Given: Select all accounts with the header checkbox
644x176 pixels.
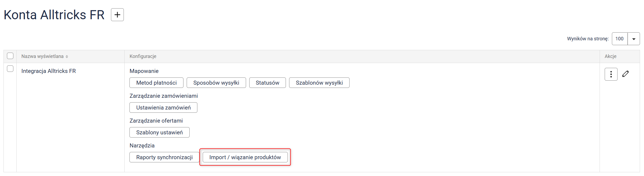Looking at the screenshot, I should pyautogui.click(x=10, y=56).
